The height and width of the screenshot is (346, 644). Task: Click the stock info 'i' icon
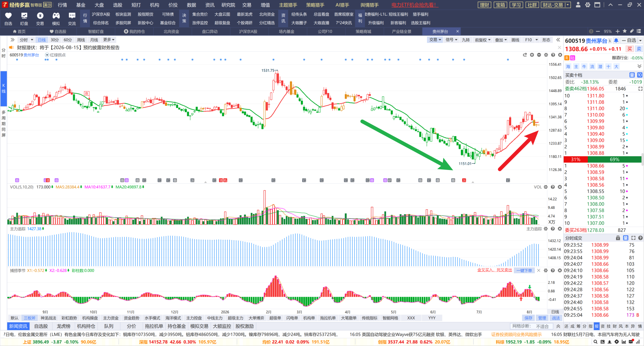(610, 41)
